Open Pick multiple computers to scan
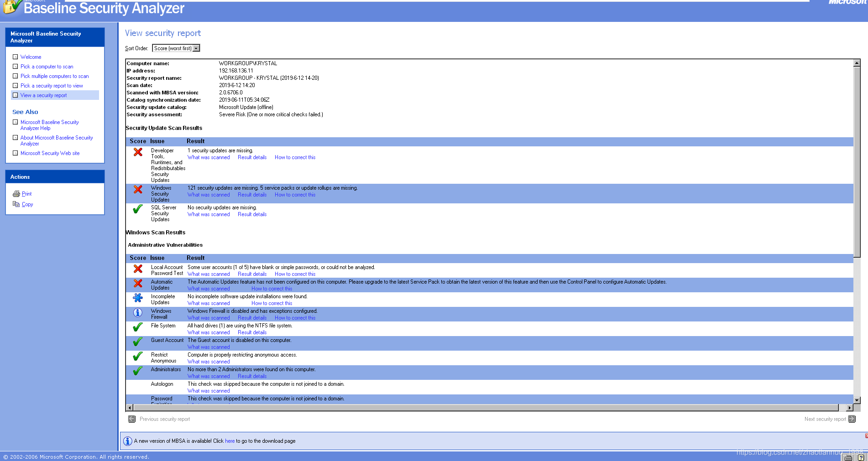Screen dimensions: 868x461 54,76
